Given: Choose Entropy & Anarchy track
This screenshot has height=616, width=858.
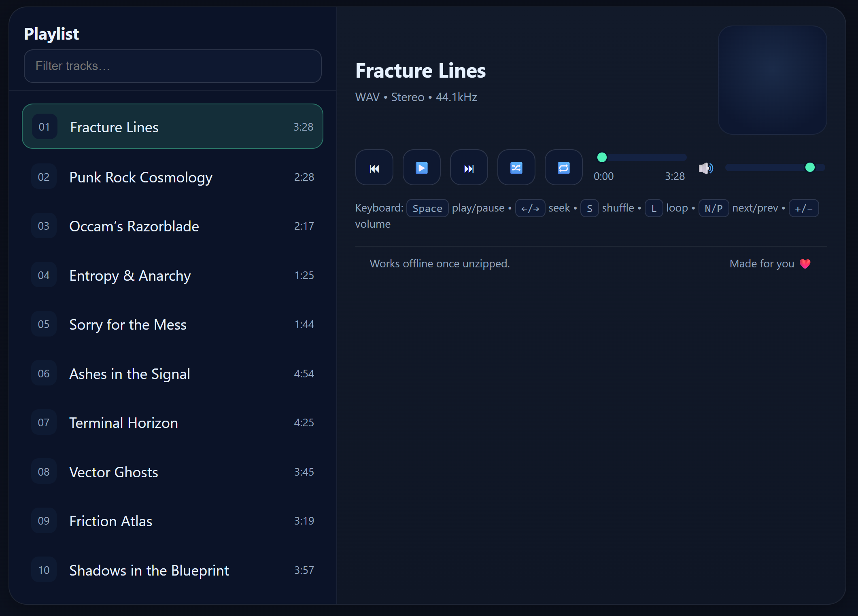Looking at the screenshot, I should [172, 275].
